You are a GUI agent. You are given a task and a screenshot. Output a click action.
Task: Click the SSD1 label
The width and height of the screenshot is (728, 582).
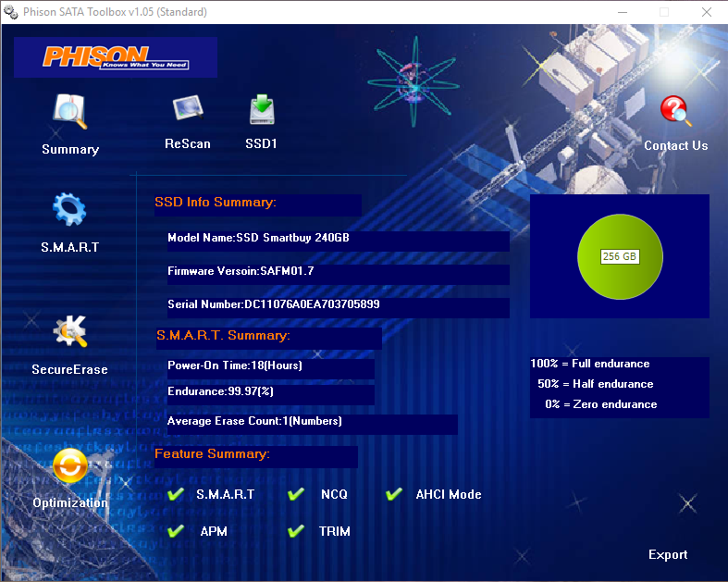click(262, 144)
